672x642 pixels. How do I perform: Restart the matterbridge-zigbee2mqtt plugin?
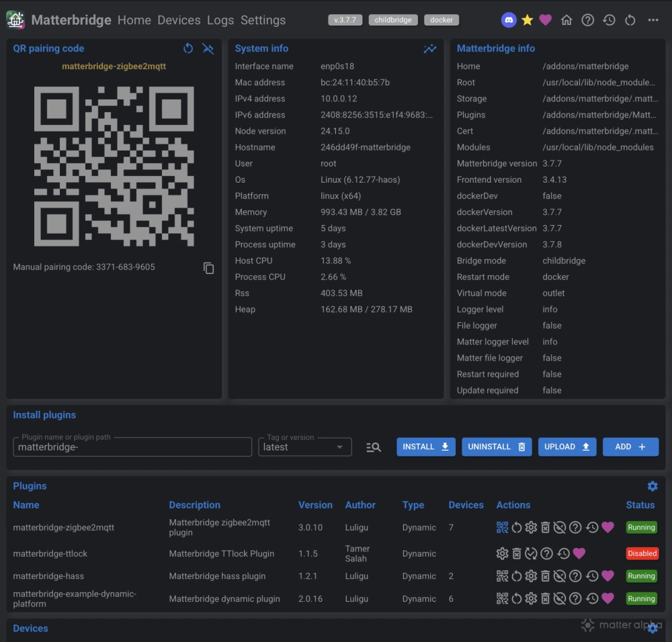(516, 527)
